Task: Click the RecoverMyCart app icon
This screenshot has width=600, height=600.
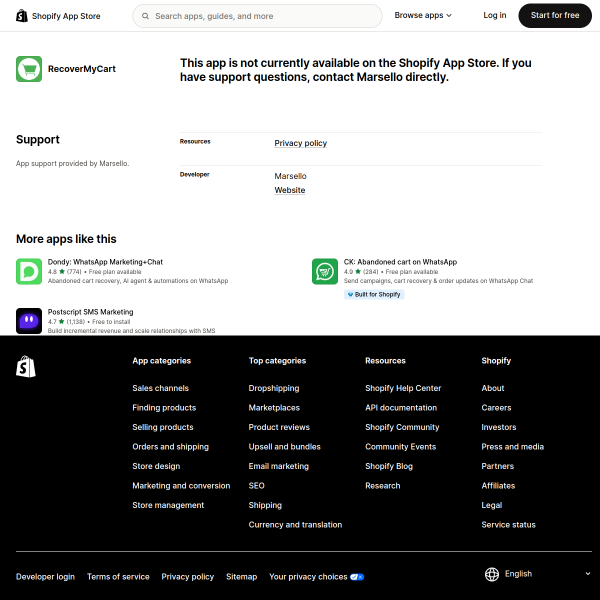Action: point(29,69)
